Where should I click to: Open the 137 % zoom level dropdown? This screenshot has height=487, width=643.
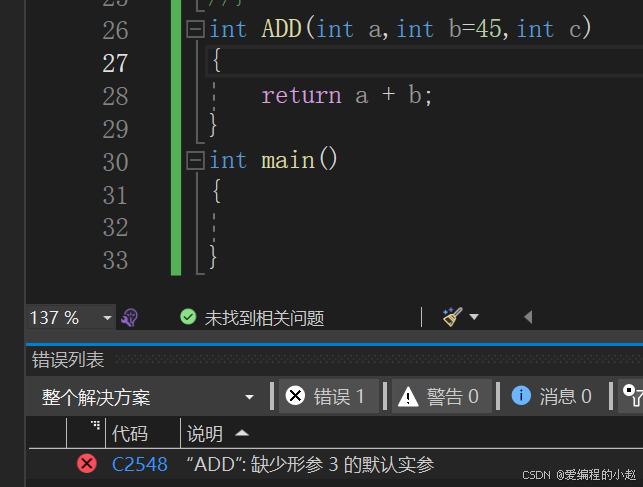71,318
